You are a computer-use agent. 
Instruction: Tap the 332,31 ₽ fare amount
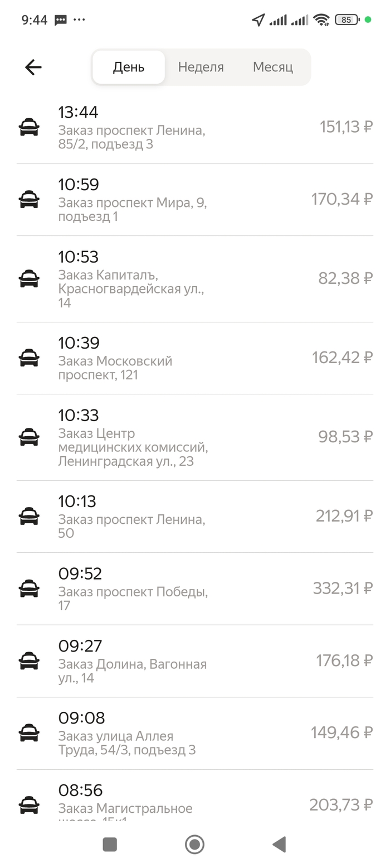coord(342,588)
